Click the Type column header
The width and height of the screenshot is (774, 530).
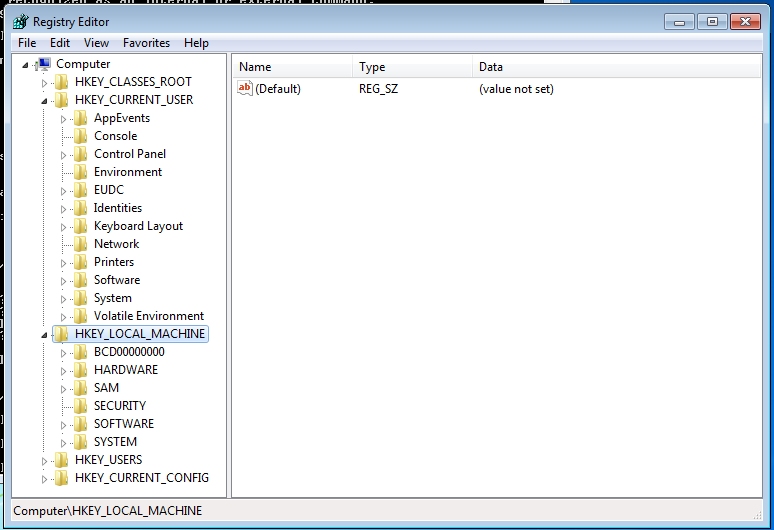[412, 67]
